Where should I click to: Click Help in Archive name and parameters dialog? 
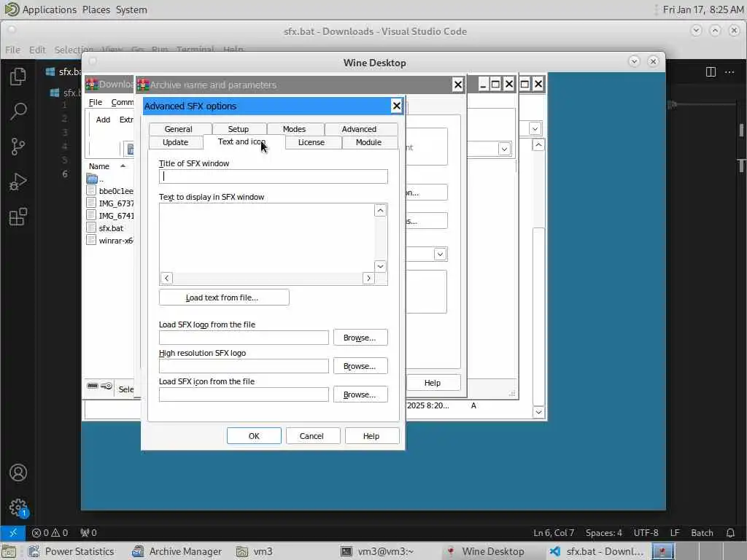point(433,383)
